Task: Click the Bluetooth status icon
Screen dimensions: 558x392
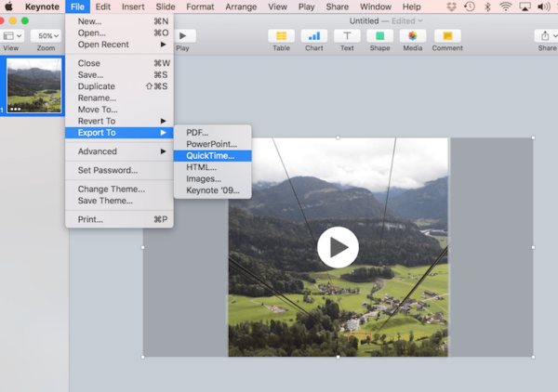Action: click(488, 7)
